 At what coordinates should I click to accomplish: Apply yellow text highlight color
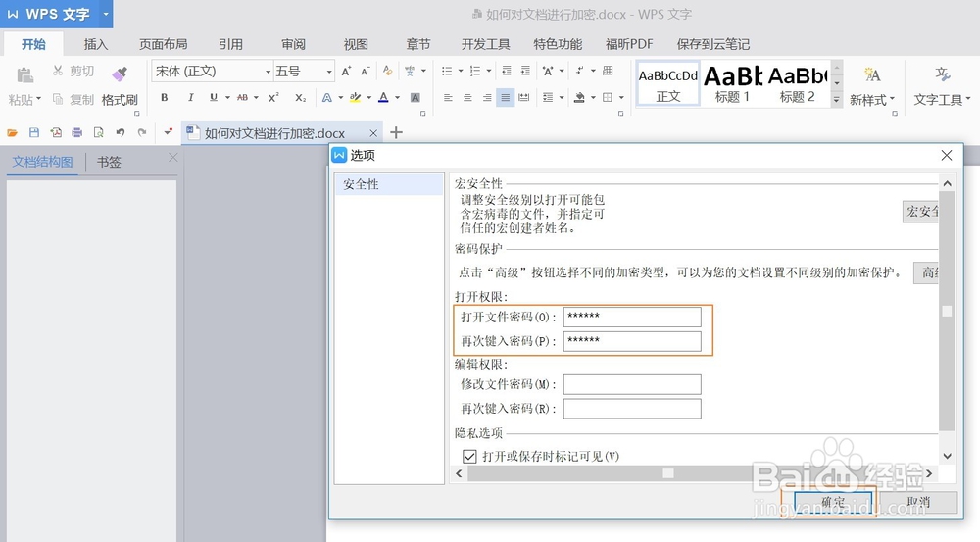pyautogui.click(x=355, y=98)
